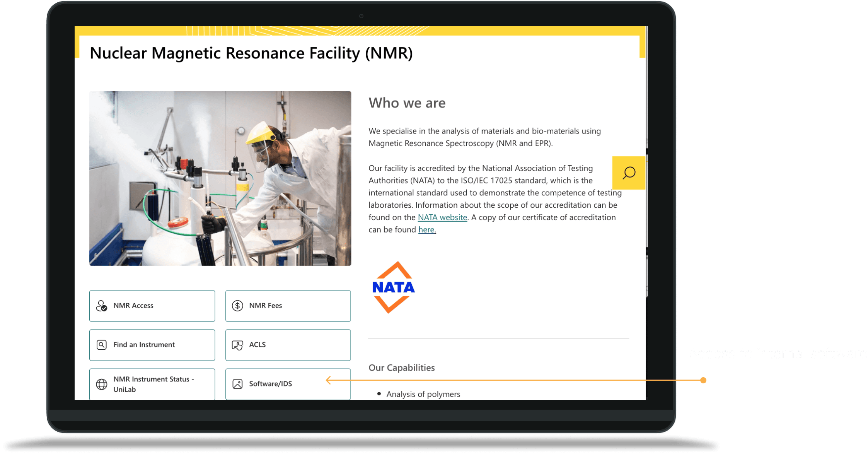Click the lab technician photo

(x=220, y=178)
